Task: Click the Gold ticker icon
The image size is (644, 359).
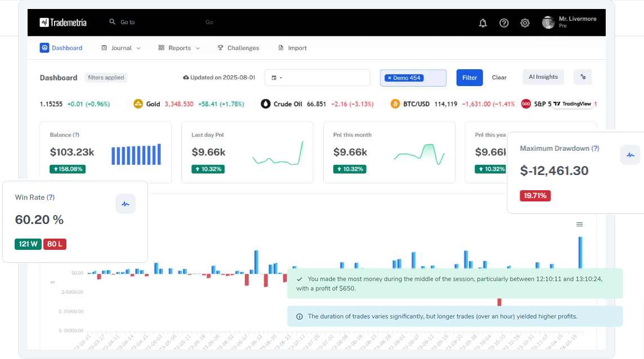Action: pyautogui.click(x=138, y=104)
